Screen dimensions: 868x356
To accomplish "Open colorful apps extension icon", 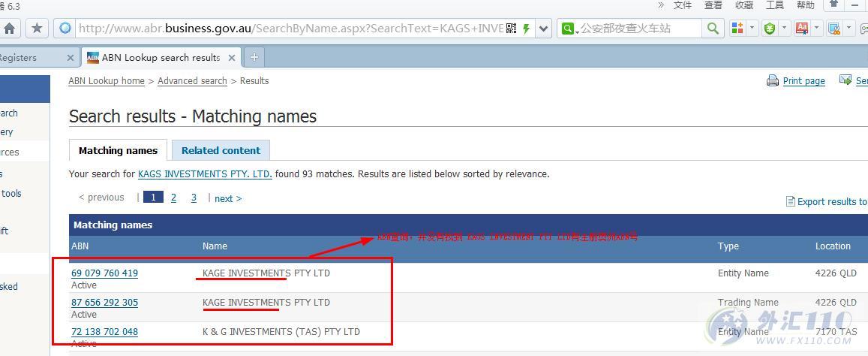I will tap(737, 28).
